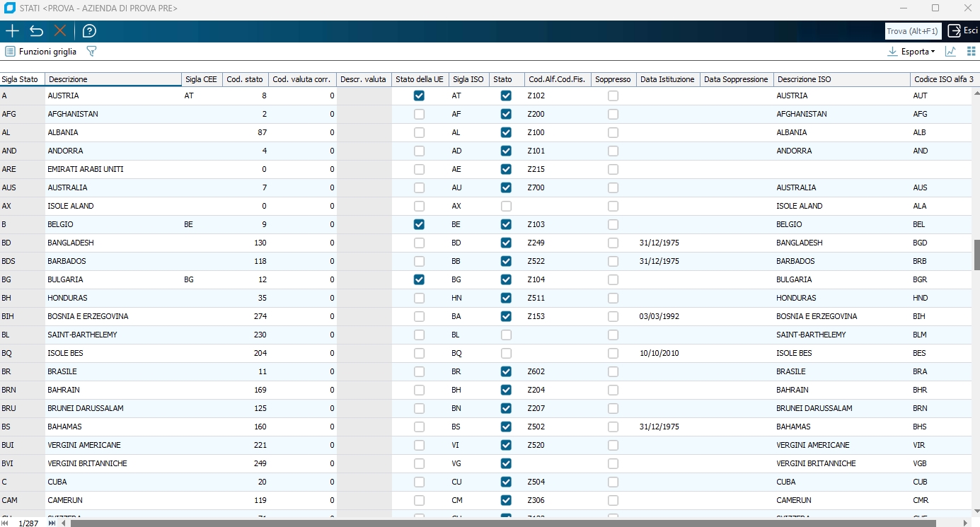Click the undo arrow icon in toolbar
This screenshot has height=527, width=980.
click(36, 31)
